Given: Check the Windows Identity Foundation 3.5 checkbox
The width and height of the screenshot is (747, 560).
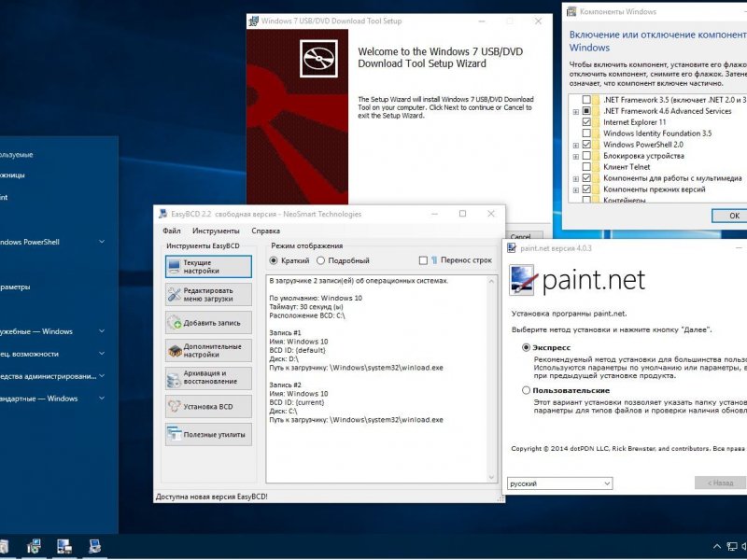Looking at the screenshot, I should 586,133.
